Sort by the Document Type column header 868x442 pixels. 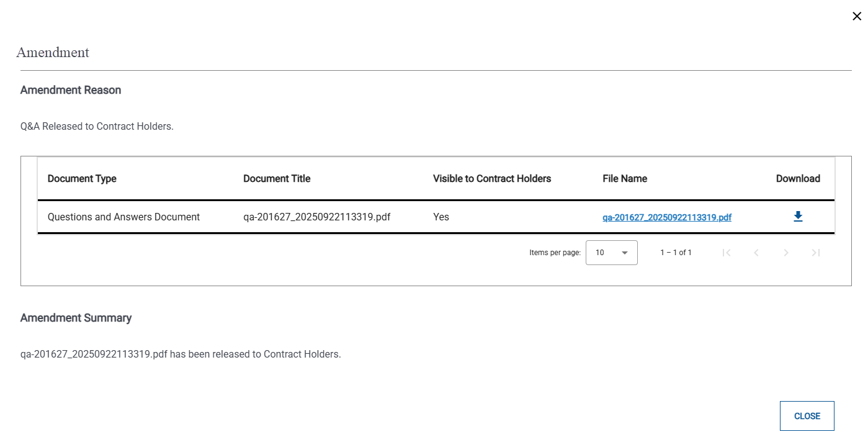point(82,178)
